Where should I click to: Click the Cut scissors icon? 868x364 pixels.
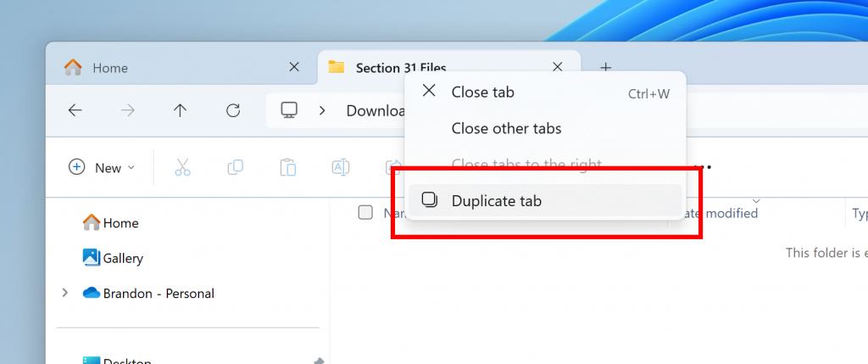point(182,167)
